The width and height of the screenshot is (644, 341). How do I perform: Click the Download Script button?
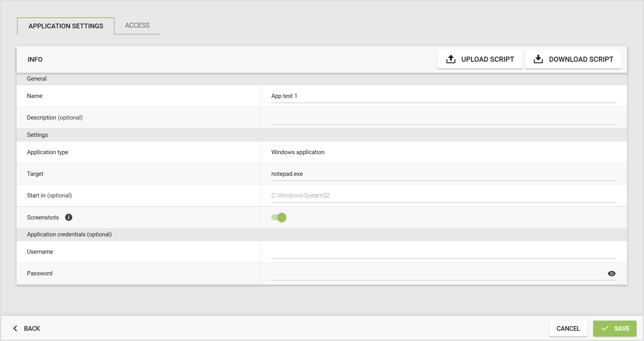(573, 59)
